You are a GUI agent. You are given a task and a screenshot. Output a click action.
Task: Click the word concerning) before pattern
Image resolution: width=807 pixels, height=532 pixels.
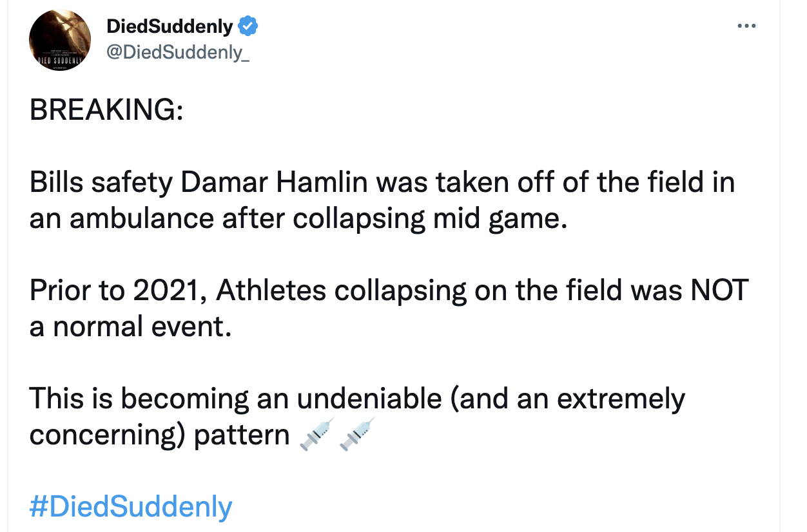coord(107,436)
